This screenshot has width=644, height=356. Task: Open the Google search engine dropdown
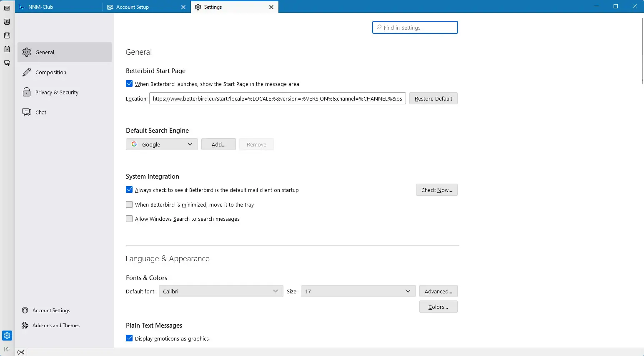[x=162, y=144]
